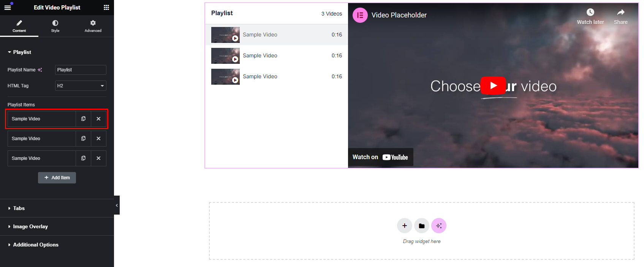Viewport: 644px width, 267px height.
Task: Open the hamburger menu in the panel header
Action: (x=8, y=7)
